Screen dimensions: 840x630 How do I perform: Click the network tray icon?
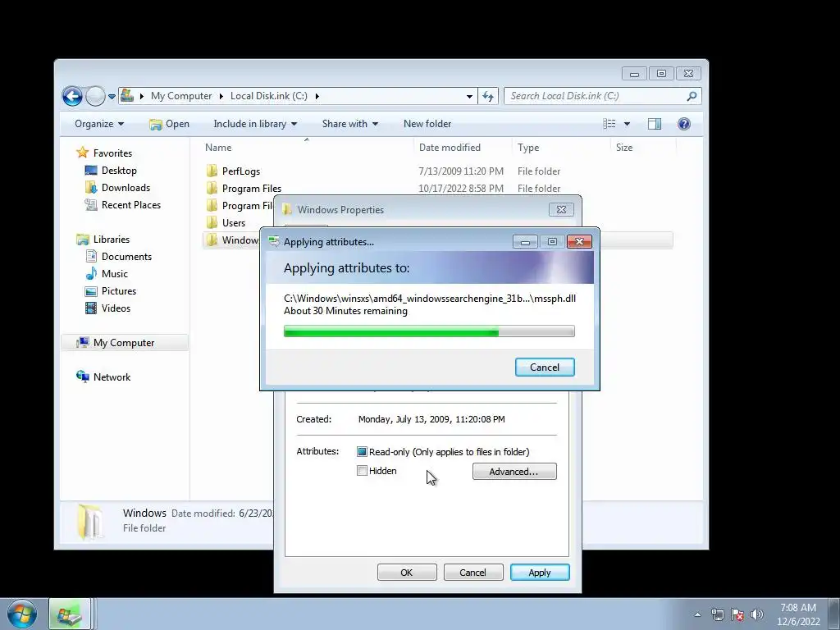click(717, 614)
